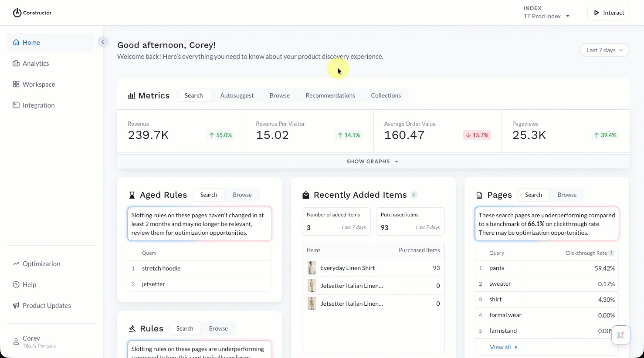
Task: Click stretch hoodie query row
Action: tap(200, 268)
